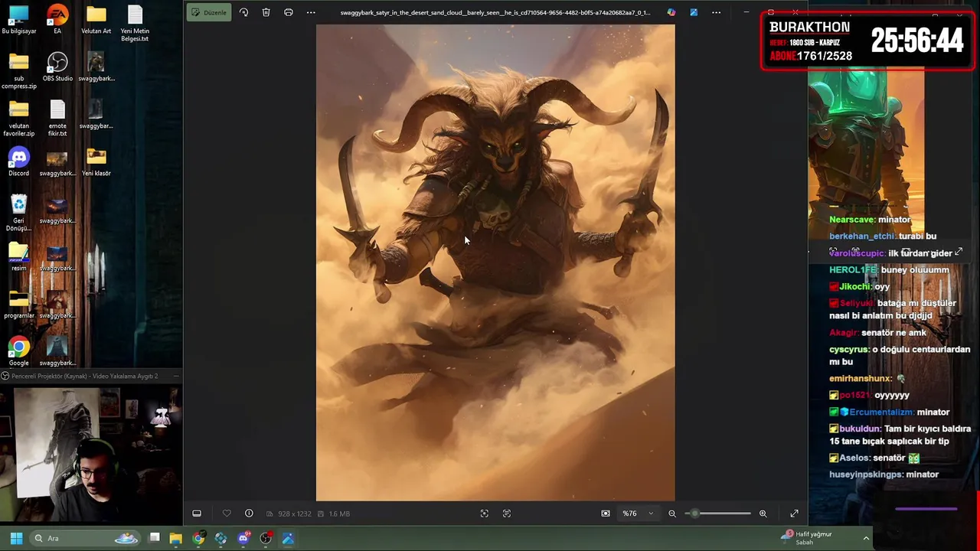Screen dimensions: 980x551
Task: Open Bu bilgisayar desktop icon
Action: (x=19, y=21)
